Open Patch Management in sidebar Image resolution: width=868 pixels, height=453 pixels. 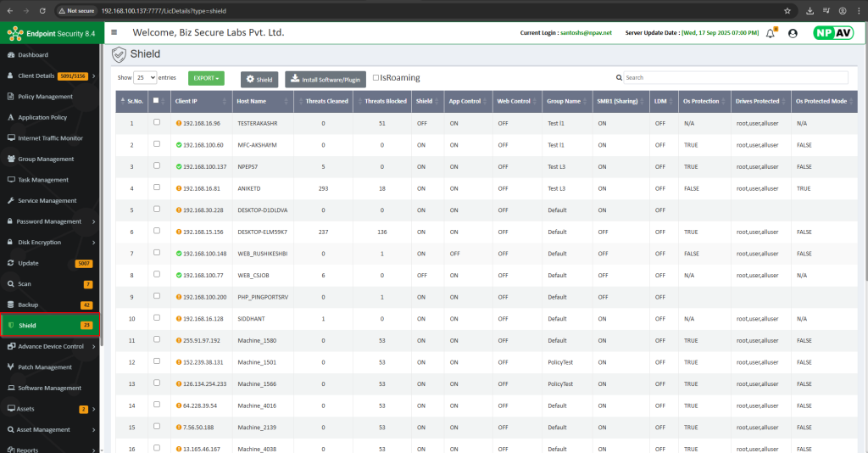[x=45, y=367]
